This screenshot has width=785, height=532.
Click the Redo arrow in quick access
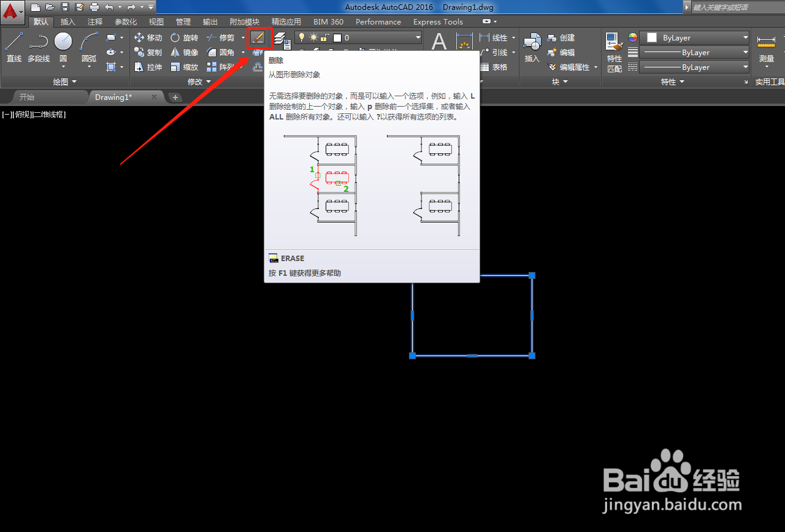(x=131, y=7)
